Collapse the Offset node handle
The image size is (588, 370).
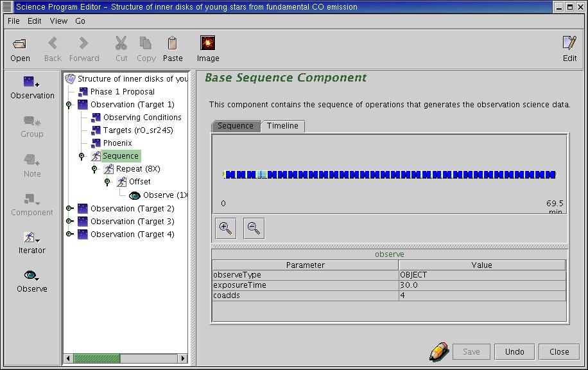[x=107, y=182]
